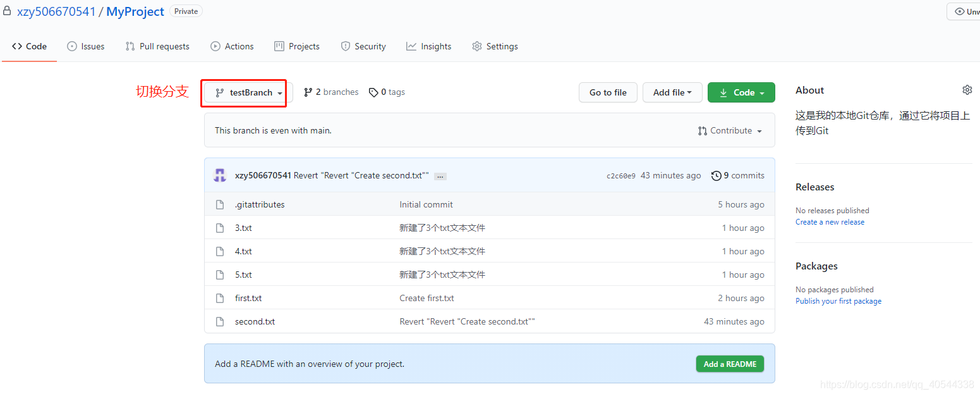Open the 9 commits history link

click(x=738, y=175)
